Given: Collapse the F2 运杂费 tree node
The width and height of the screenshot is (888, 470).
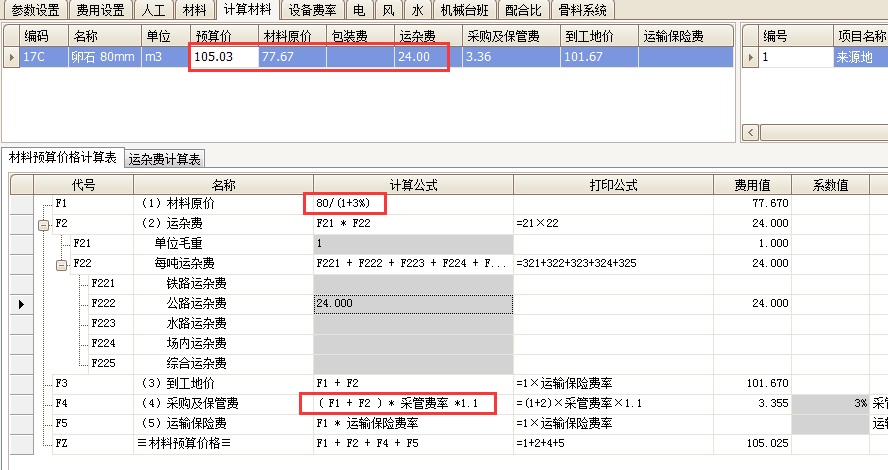Looking at the screenshot, I should (x=44, y=224).
